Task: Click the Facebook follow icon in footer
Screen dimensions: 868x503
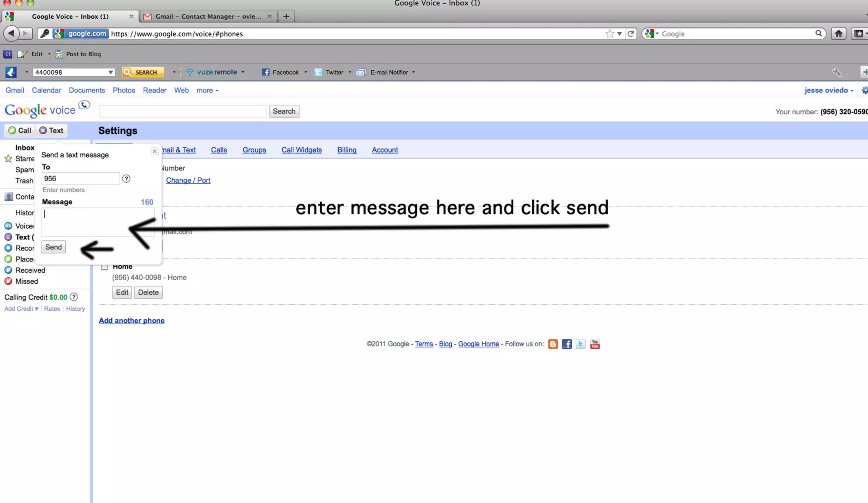Action: click(x=567, y=344)
